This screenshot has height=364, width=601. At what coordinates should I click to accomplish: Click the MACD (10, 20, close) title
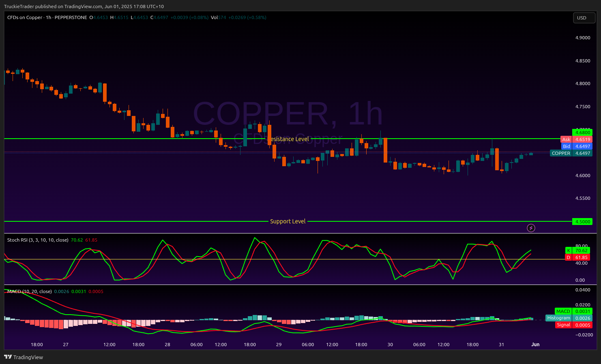coord(30,291)
